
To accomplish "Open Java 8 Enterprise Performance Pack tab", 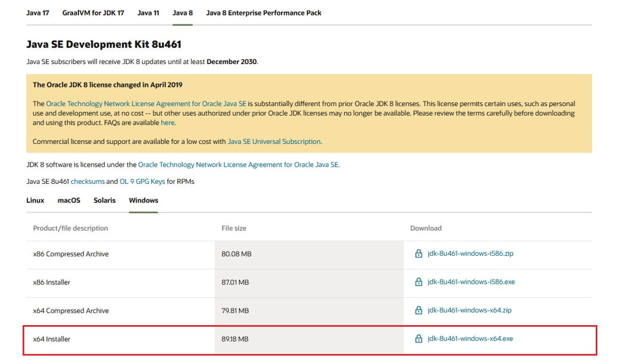I will coord(263,13).
